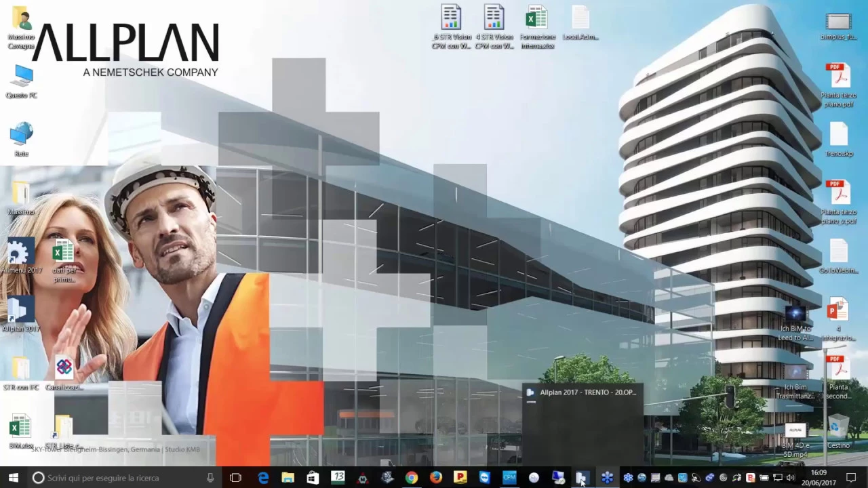Select the GoToWebin... file icon
This screenshot has height=488, width=868.
[838, 256]
